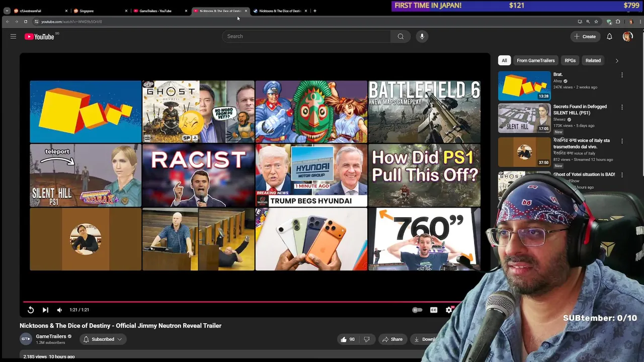Show more filter chips with the right chevron

(617, 61)
